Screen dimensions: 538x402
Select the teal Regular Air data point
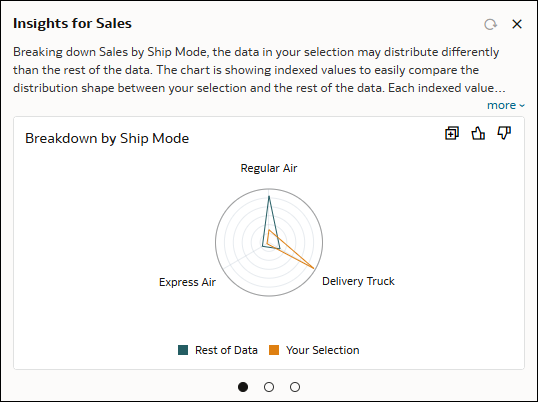pyautogui.click(x=269, y=196)
